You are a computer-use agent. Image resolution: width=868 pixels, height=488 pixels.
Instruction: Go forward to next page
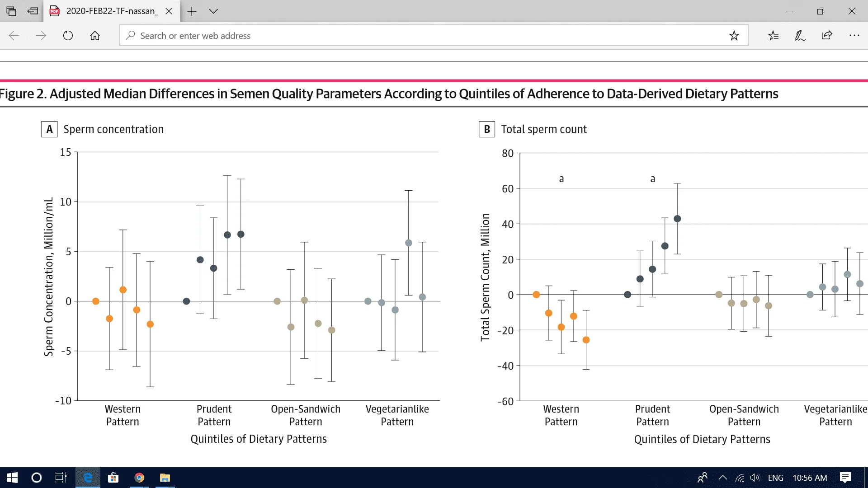point(41,35)
